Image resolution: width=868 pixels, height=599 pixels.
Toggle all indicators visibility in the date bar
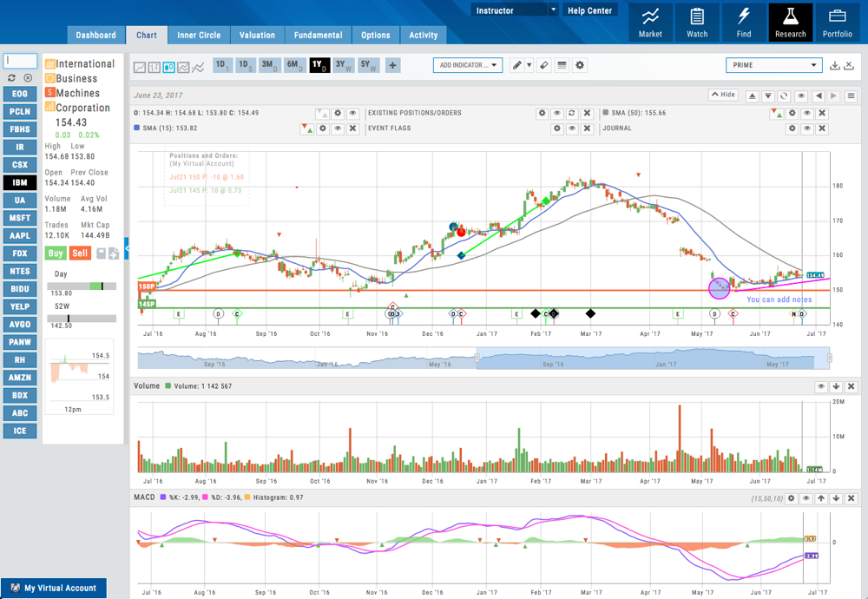[x=801, y=95]
